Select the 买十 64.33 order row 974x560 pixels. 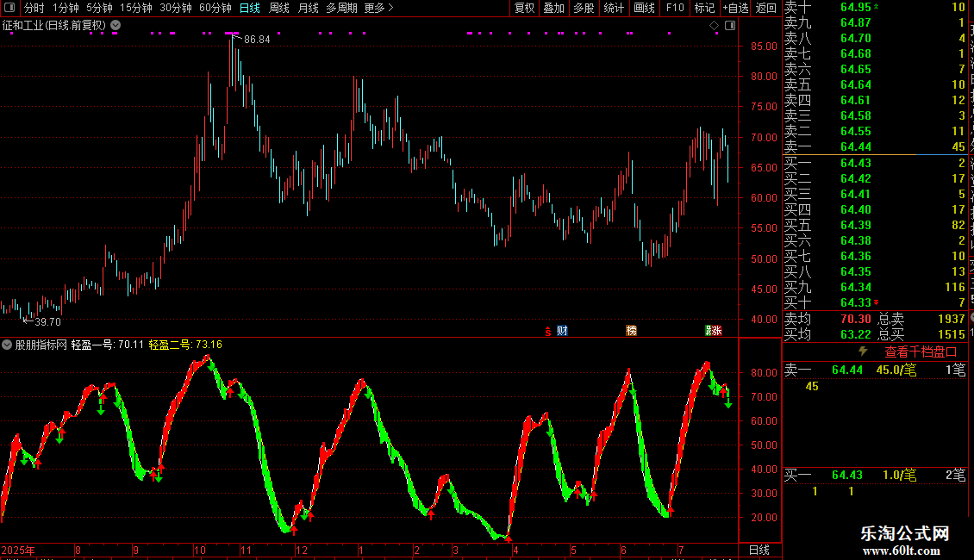[x=875, y=303]
